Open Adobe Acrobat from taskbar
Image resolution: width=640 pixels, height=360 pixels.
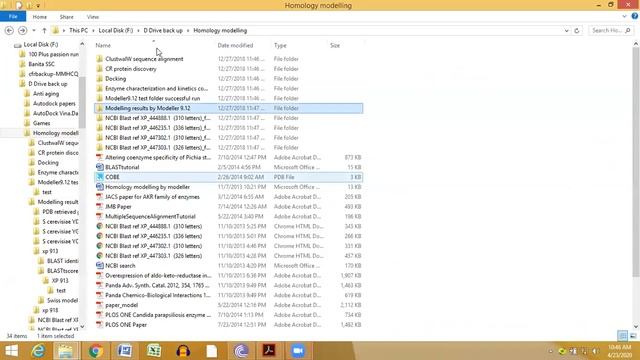tap(269, 351)
